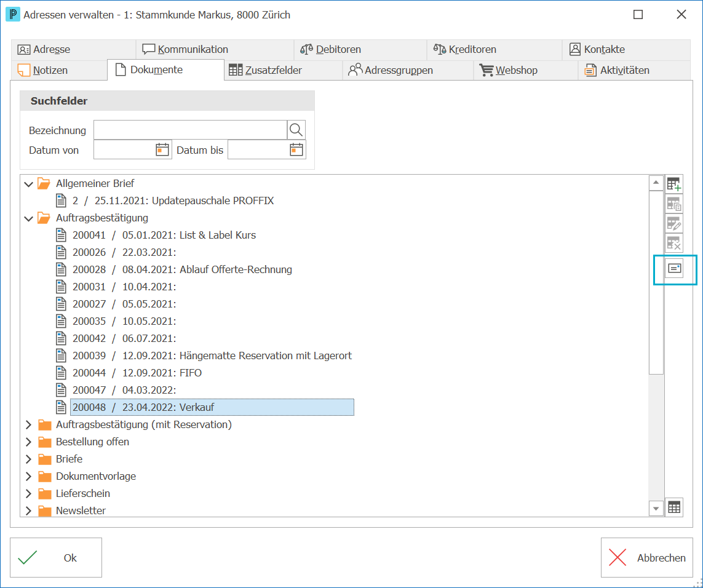Expand the Lieferschein folder
Screen dimensions: 703x588
point(29,493)
